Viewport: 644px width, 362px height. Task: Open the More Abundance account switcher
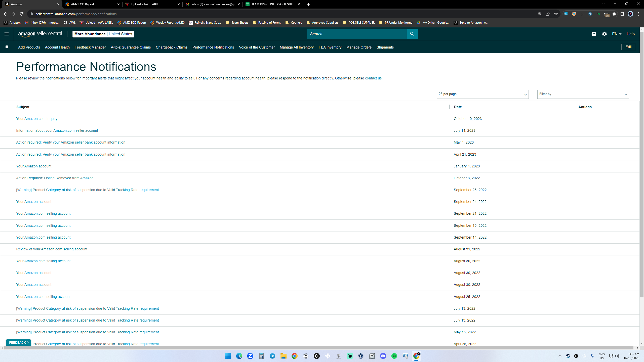(103, 34)
